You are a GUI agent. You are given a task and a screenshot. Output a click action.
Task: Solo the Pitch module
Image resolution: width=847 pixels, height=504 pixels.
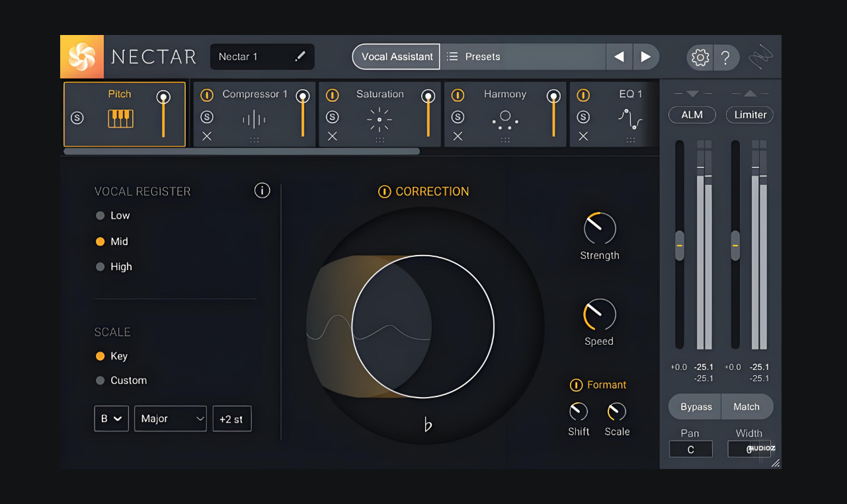(x=77, y=118)
